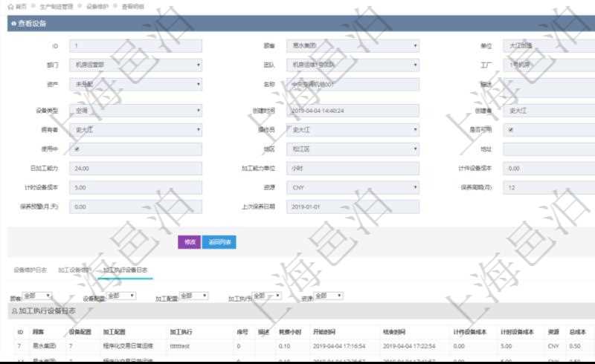Switch to the 设备维护日志 tab

coord(30,270)
